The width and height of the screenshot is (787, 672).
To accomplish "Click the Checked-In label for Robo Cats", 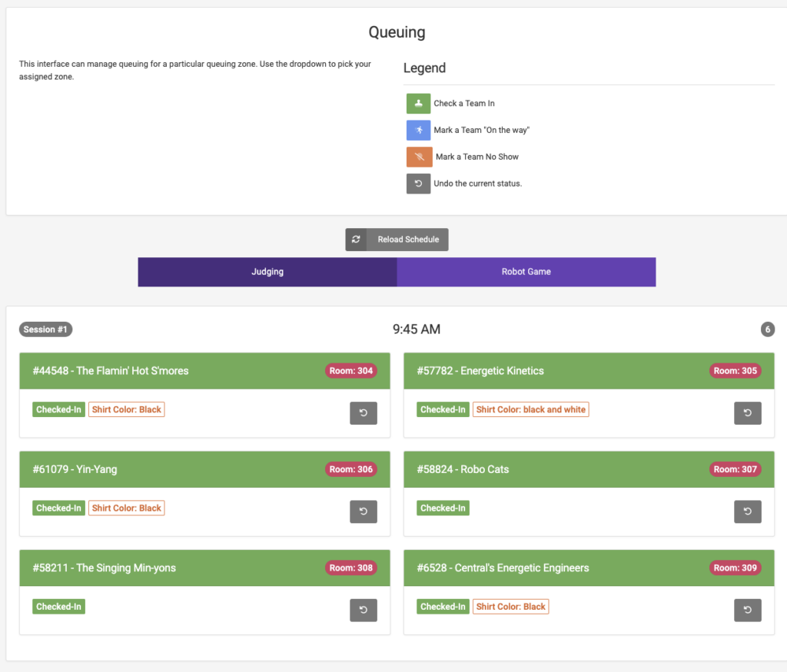I will tap(443, 508).
